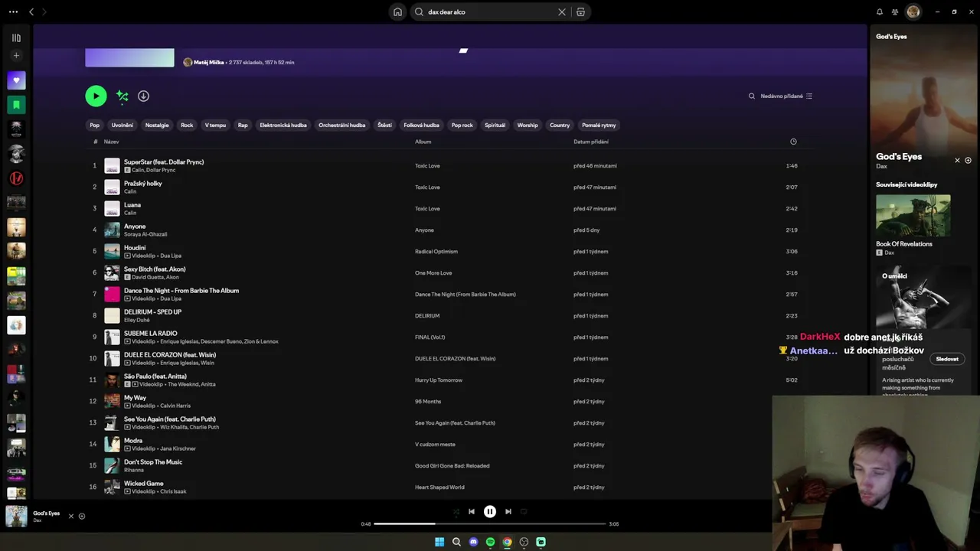The width and height of the screenshot is (980, 551).
Task: Open the Home page icon
Action: (397, 12)
